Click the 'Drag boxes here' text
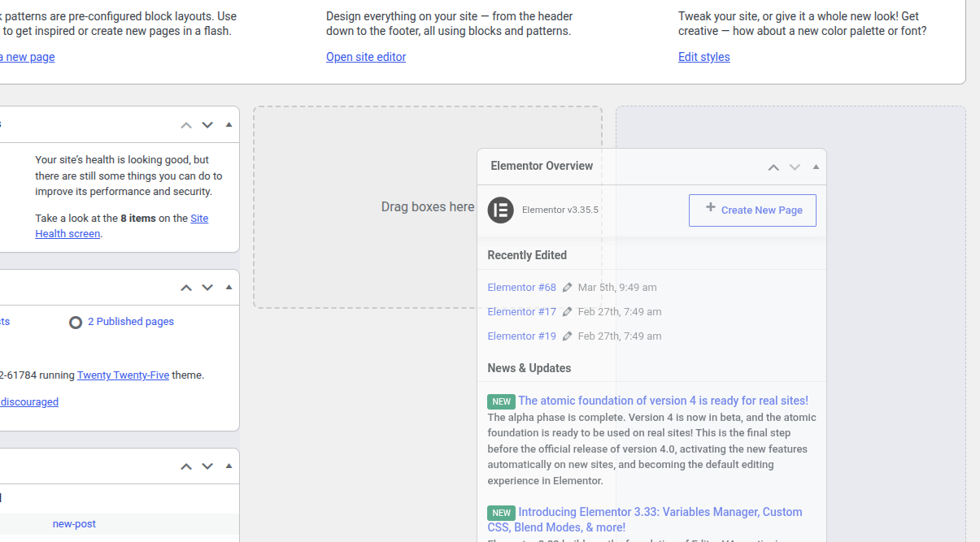 [x=428, y=207]
